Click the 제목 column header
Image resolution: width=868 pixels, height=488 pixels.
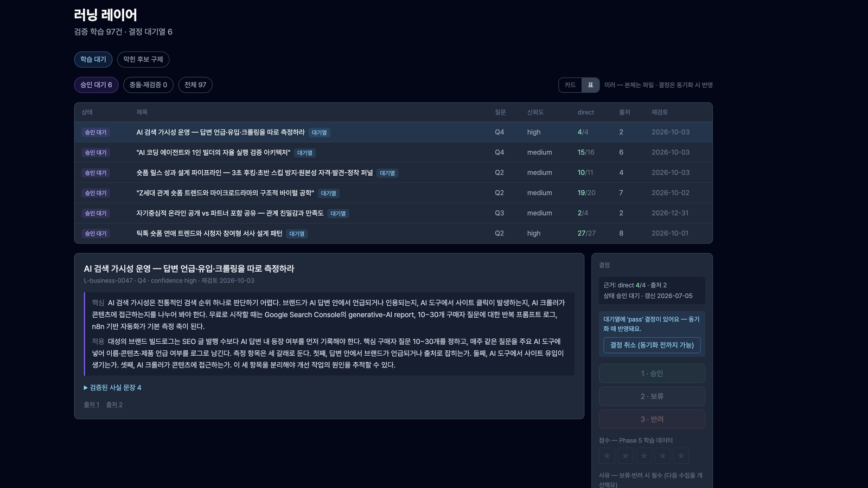(x=142, y=112)
